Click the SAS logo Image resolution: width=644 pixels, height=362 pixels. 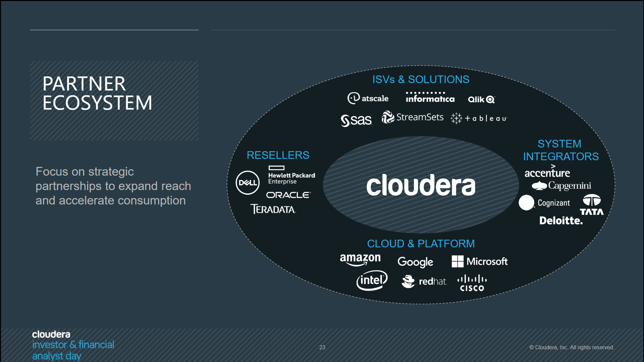coord(356,120)
